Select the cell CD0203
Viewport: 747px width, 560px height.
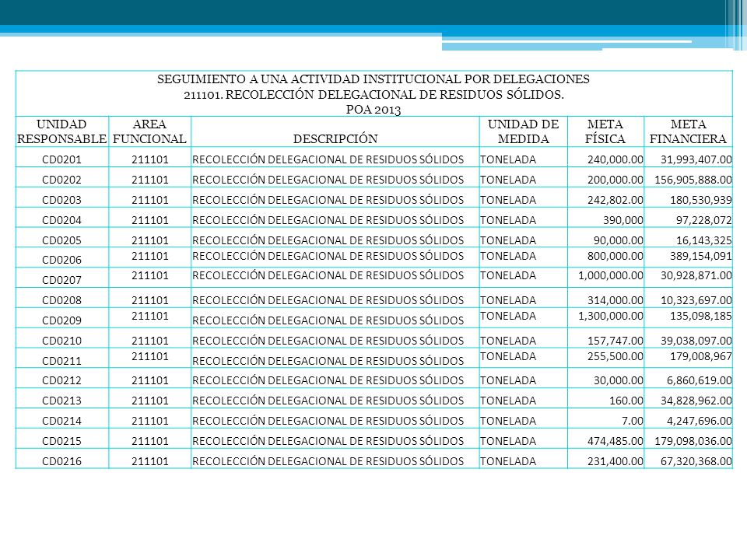coord(62,200)
